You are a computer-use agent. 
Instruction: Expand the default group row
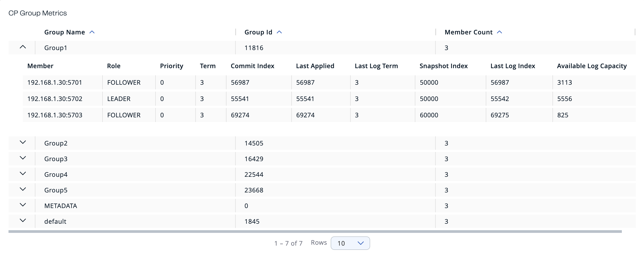tap(23, 221)
